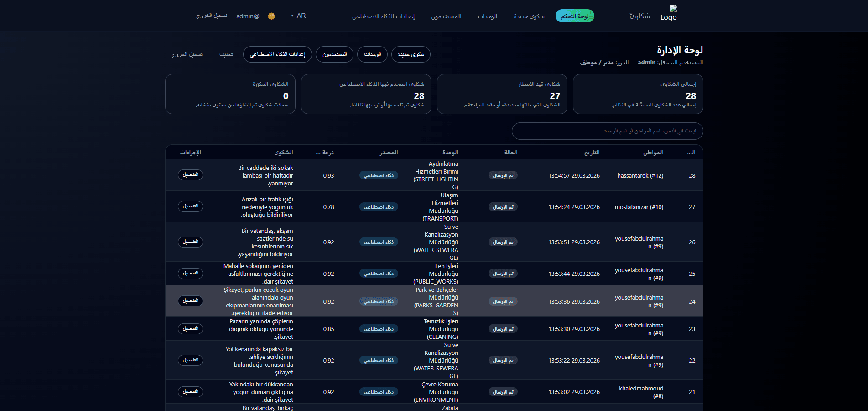This screenshot has height=411, width=868.
Task: Open التفاصيل for complaint number 21
Action: click(190, 392)
